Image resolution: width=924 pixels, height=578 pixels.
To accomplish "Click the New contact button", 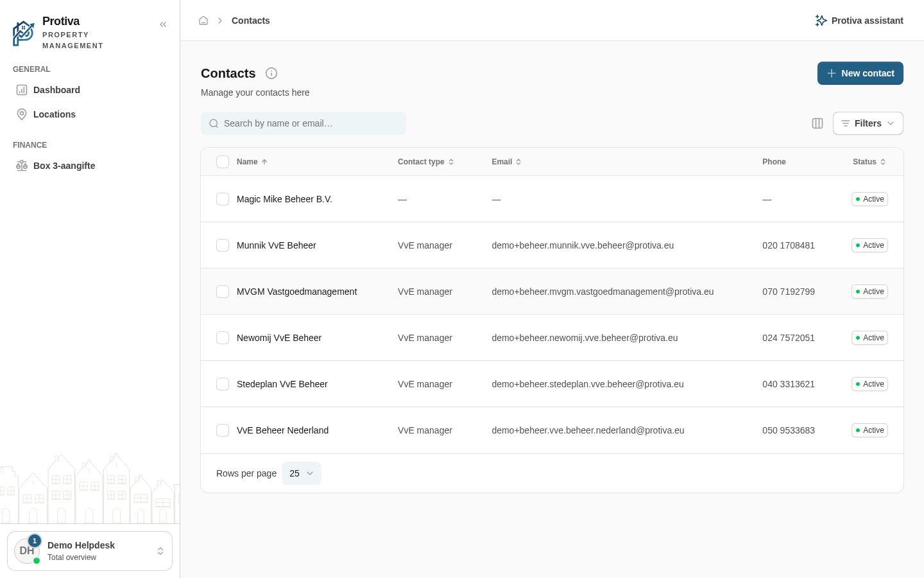I will [x=860, y=73].
